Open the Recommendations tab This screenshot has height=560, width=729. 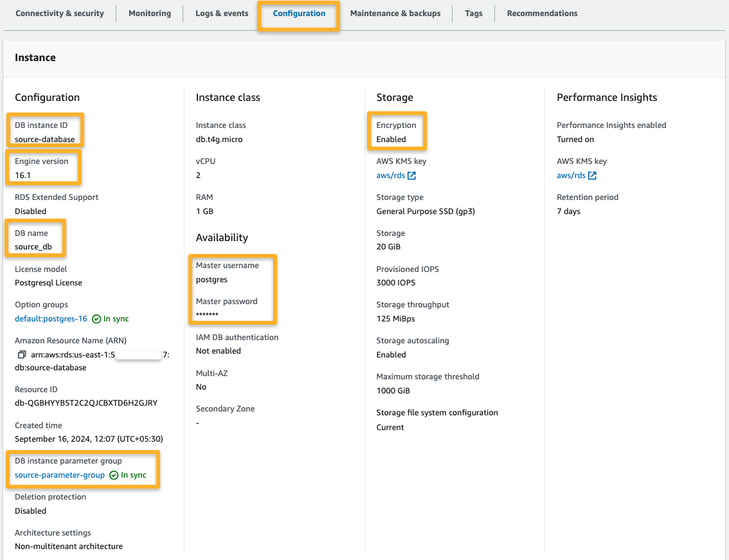[541, 13]
